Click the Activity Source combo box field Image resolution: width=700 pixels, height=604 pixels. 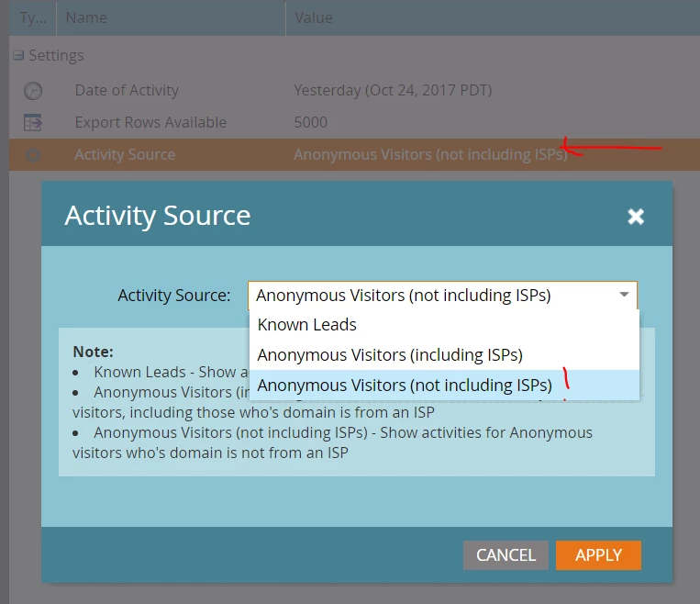(x=442, y=296)
